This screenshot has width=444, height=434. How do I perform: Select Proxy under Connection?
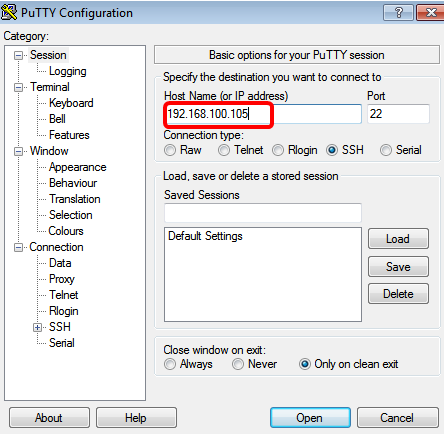pyautogui.click(x=62, y=279)
